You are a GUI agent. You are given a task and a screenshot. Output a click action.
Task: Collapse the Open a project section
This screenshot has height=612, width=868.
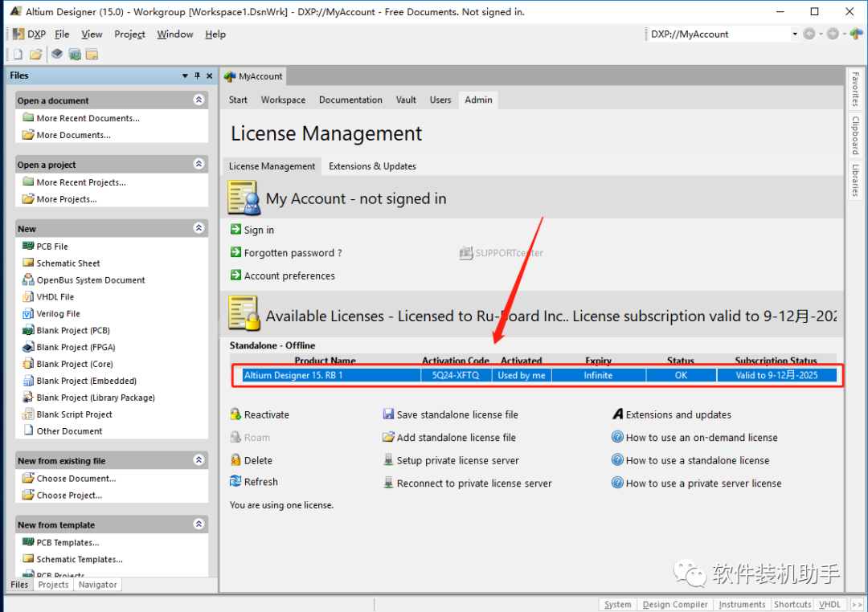[x=199, y=164]
